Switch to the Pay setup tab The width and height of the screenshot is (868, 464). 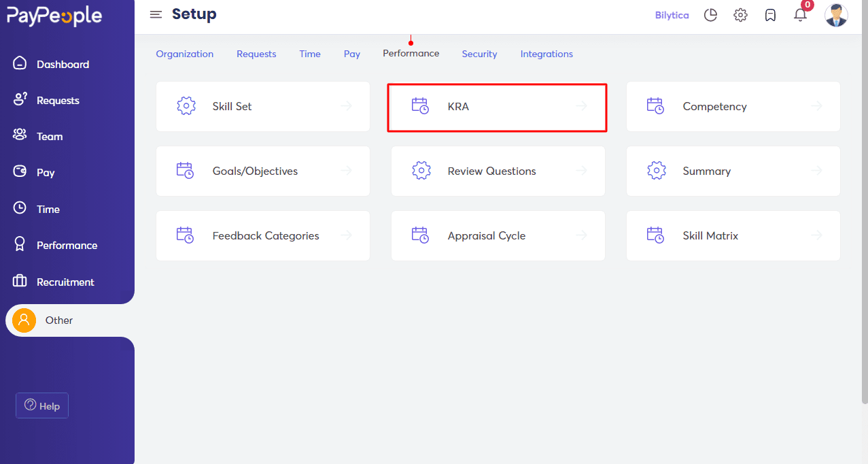click(x=352, y=54)
